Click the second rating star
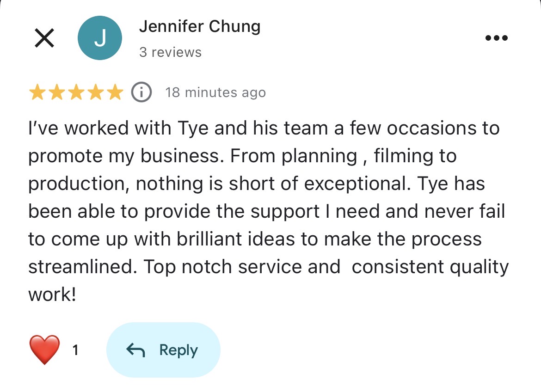Screen dimensions: 541x392 click(x=56, y=93)
